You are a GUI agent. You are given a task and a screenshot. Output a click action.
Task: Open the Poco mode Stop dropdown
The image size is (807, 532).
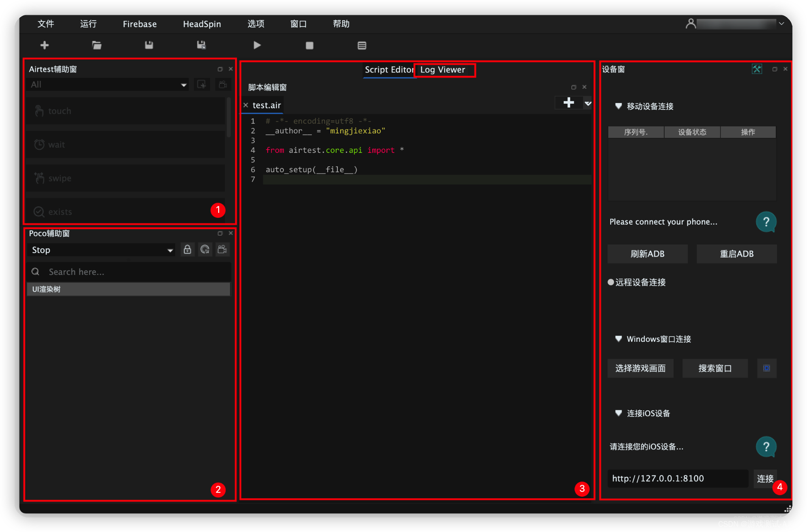101,250
